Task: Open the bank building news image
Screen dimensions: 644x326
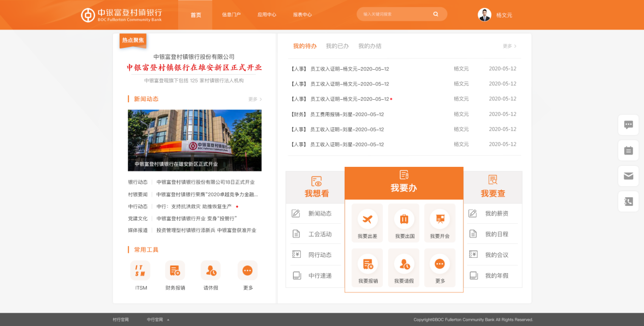Action: pos(194,140)
